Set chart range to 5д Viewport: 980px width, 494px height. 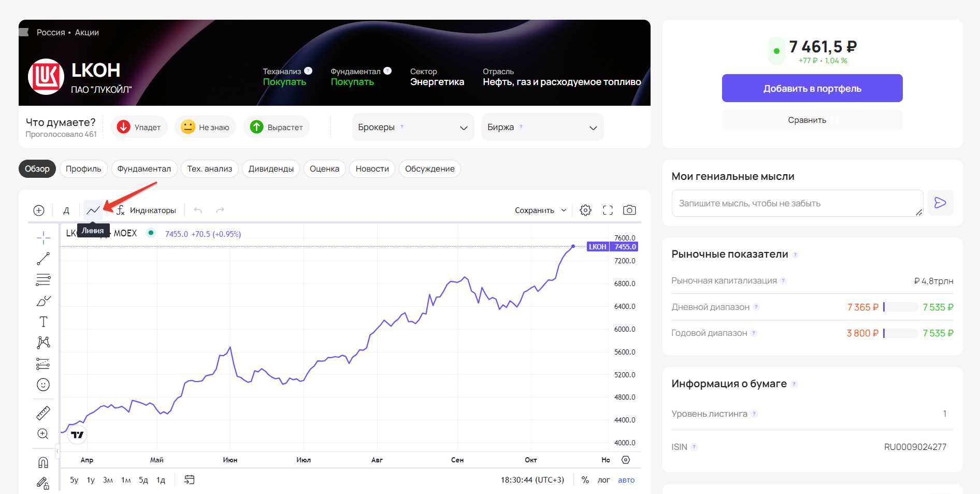click(x=143, y=480)
